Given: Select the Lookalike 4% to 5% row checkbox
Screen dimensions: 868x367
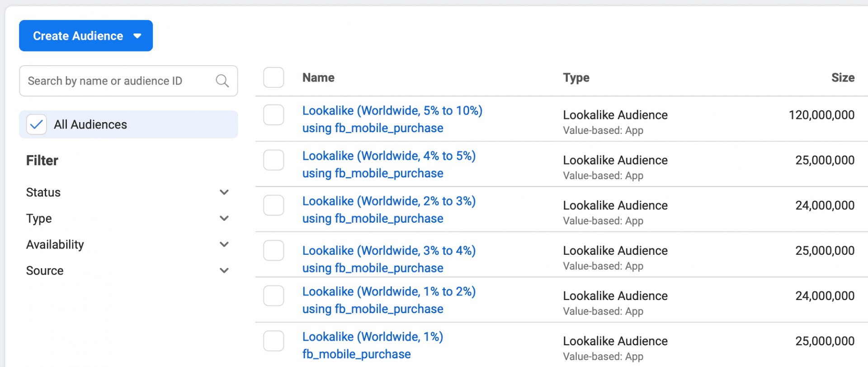Looking at the screenshot, I should click(x=274, y=160).
